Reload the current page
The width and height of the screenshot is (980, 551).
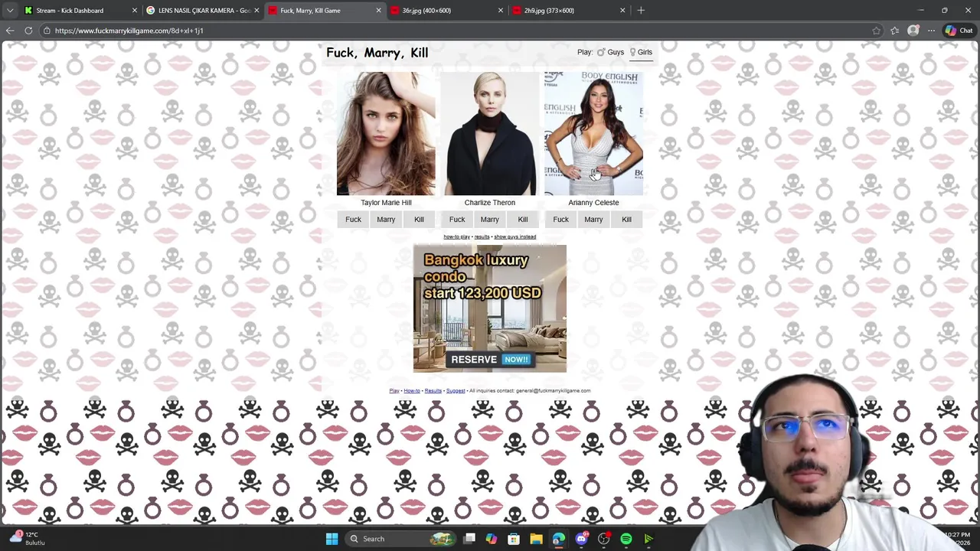point(28,31)
